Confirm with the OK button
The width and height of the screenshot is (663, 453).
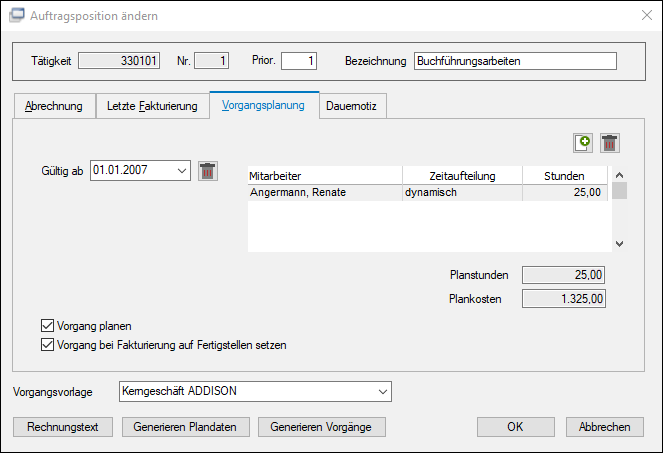(x=515, y=427)
